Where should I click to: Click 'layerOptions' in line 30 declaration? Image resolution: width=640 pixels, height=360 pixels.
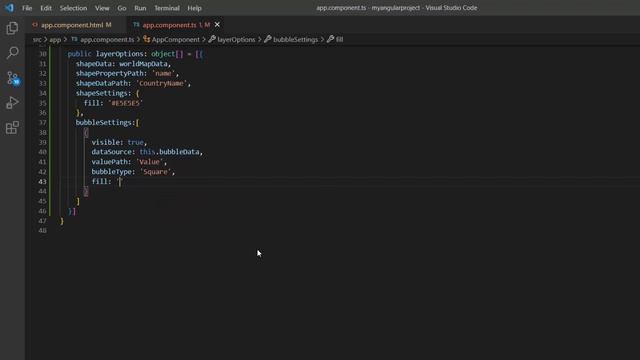coord(120,54)
